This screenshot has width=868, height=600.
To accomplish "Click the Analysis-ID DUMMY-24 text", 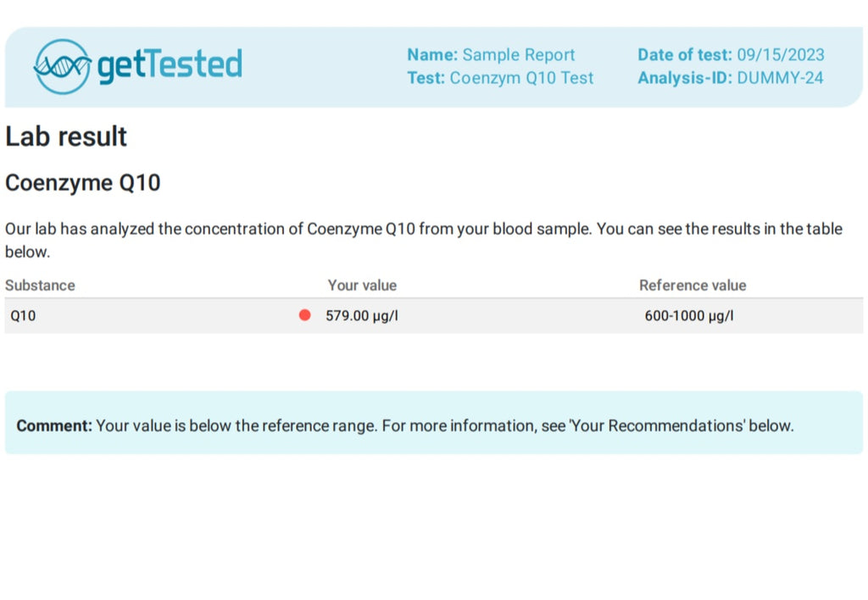I will click(731, 78).
